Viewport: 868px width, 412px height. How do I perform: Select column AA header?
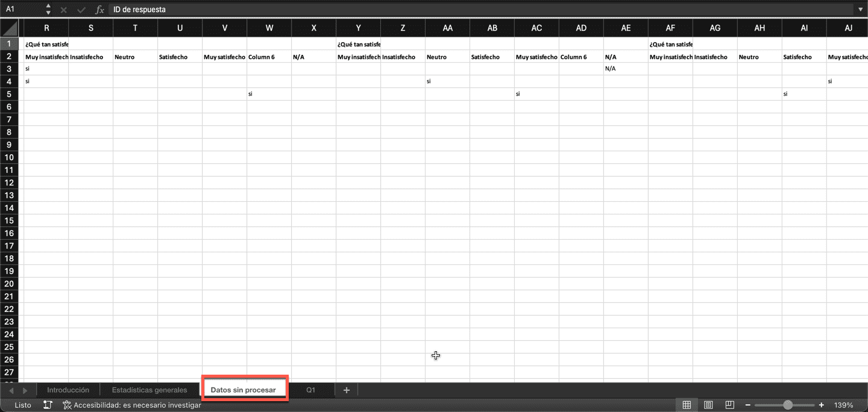click(x=448, y=28)
